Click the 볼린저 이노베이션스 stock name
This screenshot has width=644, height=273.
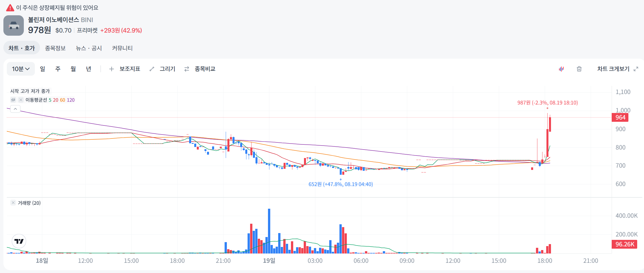point(53,20)
